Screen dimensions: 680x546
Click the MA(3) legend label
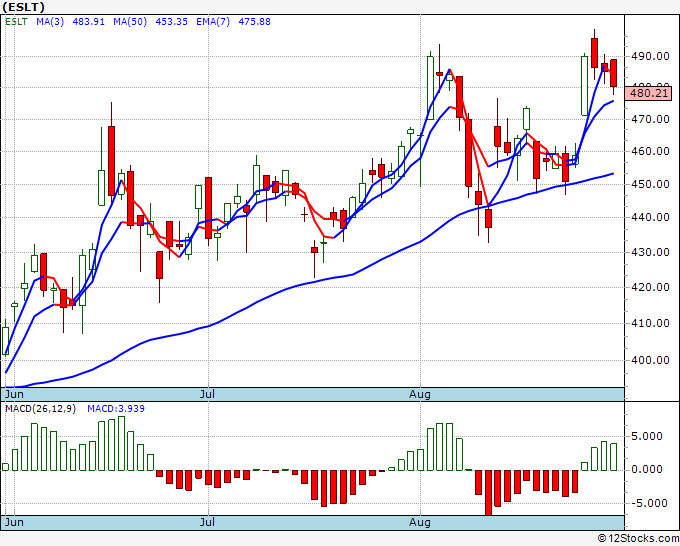point(50,22)
